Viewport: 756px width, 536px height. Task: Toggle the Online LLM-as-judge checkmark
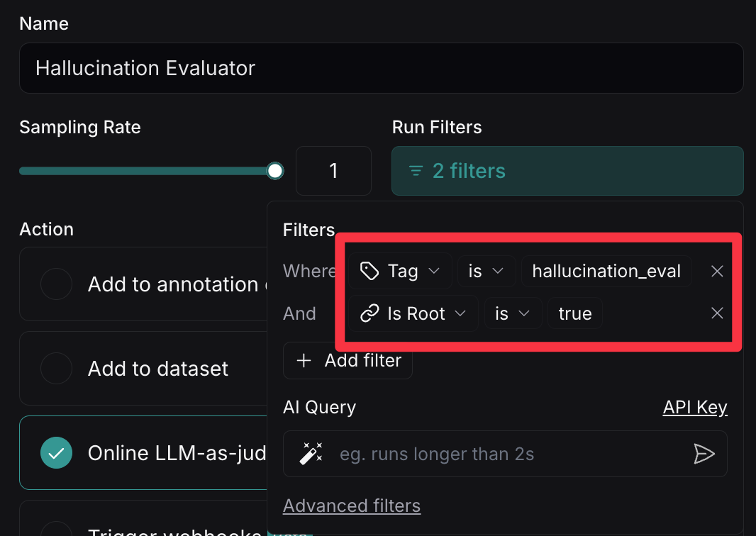coord(57,453)
